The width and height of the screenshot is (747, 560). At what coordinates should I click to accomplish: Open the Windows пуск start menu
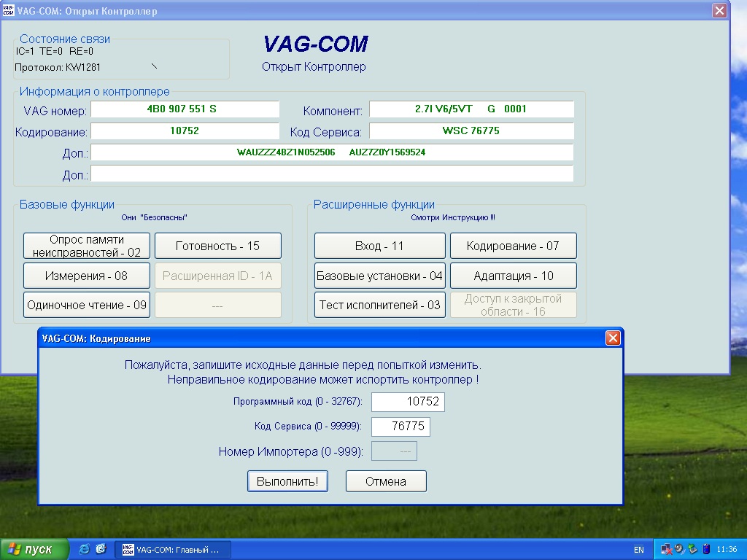pos(35,549)
